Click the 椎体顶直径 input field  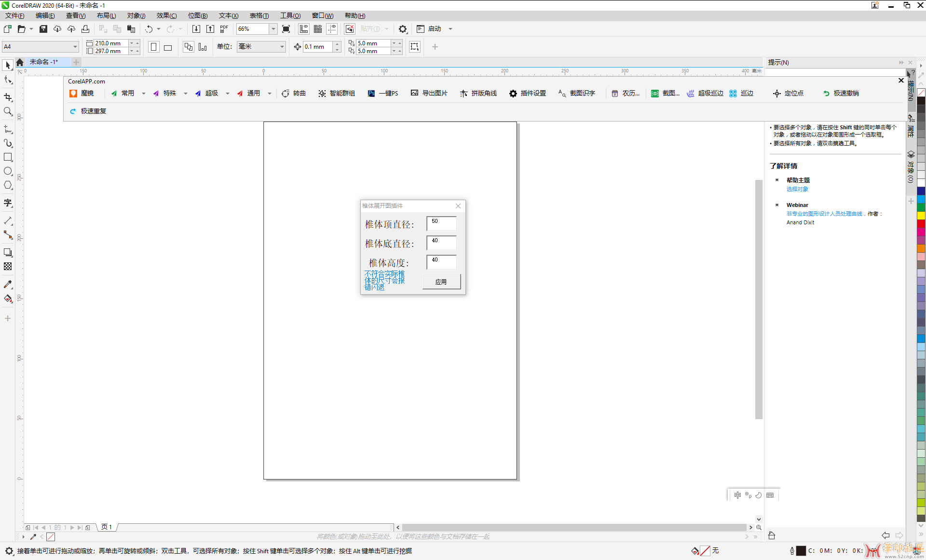(x=441, y=223)
